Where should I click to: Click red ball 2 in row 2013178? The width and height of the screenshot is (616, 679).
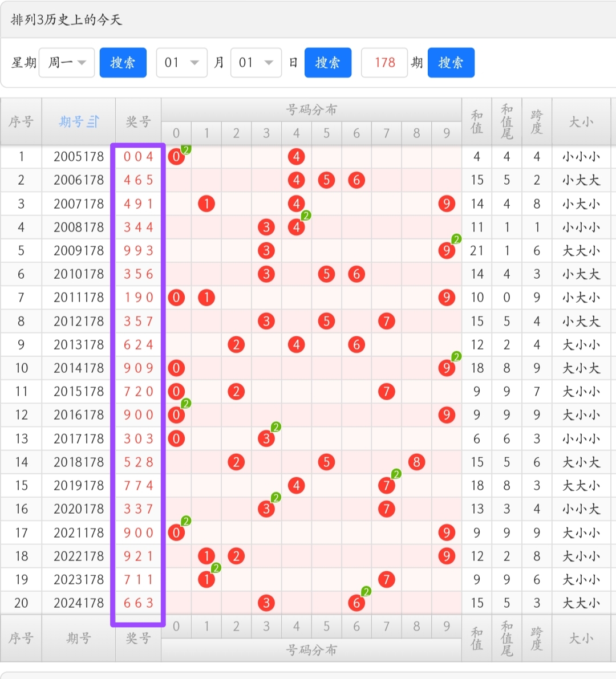tap(236, 345)
